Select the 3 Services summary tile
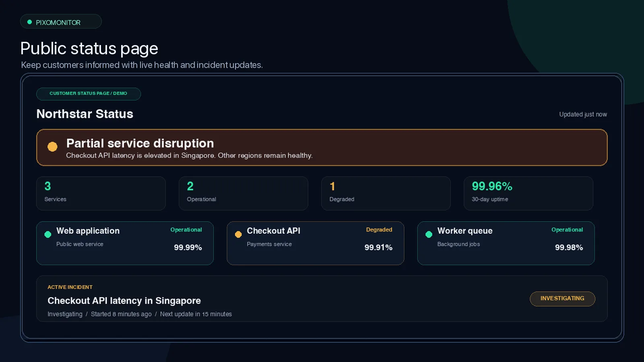 click(x=101, y=193)
